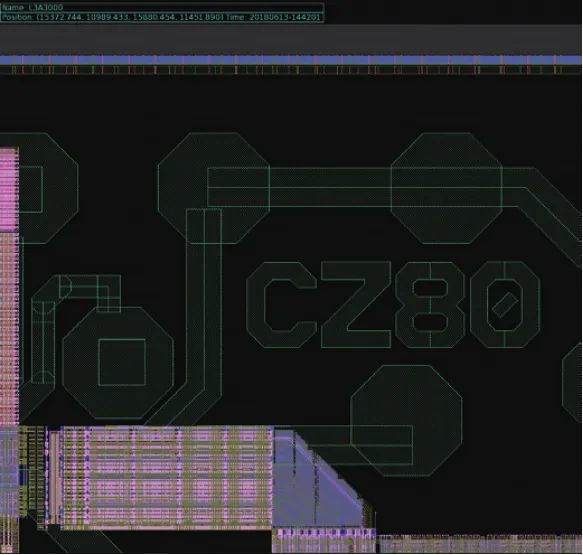583x555 pixels.
Task: Select the blue horizontal power strip near top
Action: [291, 60]
